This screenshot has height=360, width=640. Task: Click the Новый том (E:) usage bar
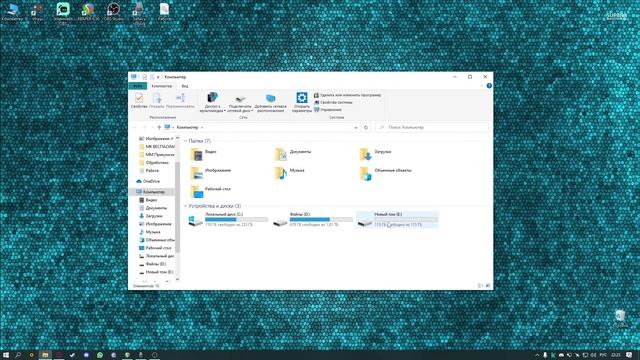point(406,220)
